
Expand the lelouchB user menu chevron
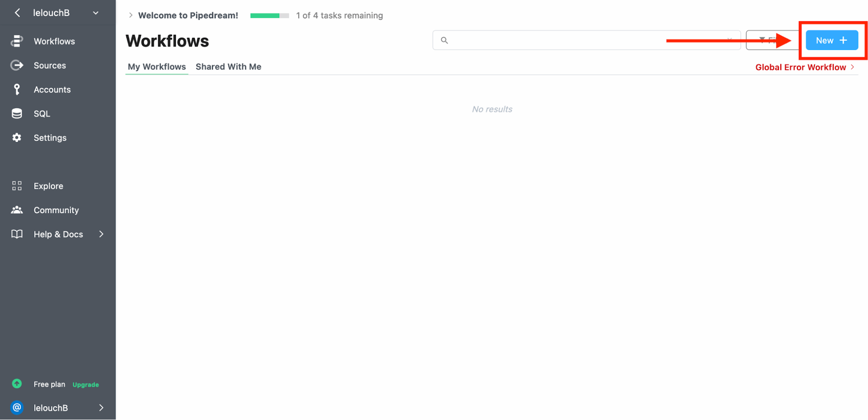(101, 408)
